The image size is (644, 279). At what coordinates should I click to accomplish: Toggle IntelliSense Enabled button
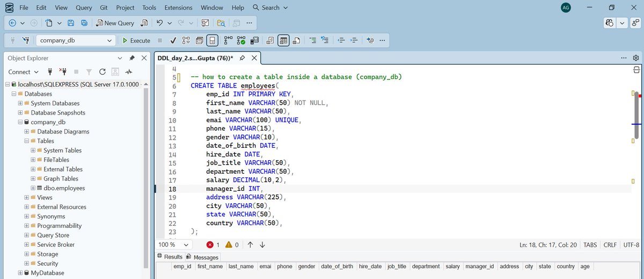tap(213, 40)
